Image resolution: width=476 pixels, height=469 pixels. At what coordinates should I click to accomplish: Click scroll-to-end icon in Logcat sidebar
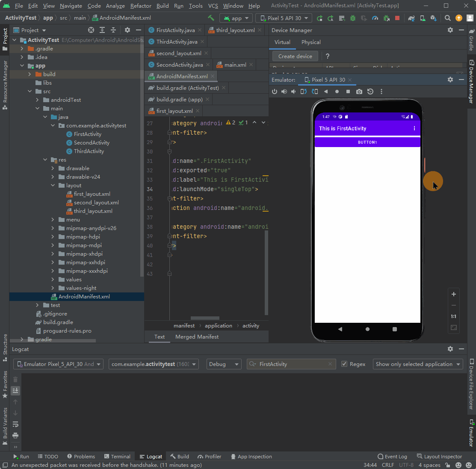tap(15, 390)
